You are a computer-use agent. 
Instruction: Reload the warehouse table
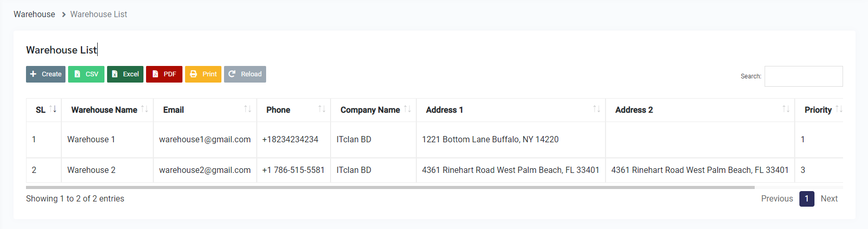(x=245, y=74)
